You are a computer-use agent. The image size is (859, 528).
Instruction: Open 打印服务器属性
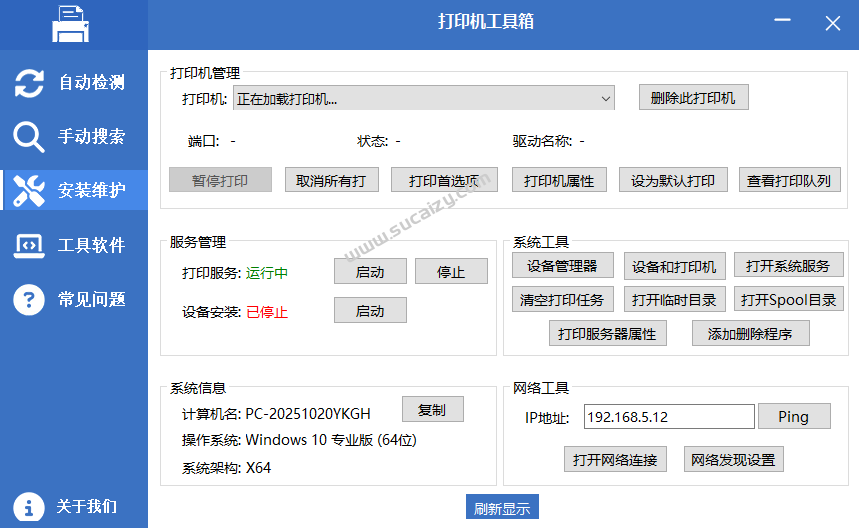[x=608, y=333]
